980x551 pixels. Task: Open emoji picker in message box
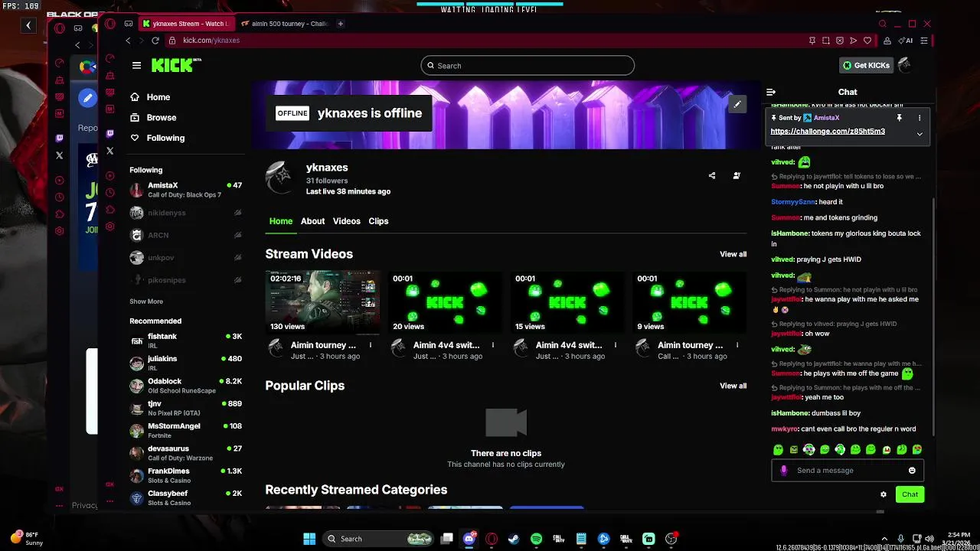point(912,471)
